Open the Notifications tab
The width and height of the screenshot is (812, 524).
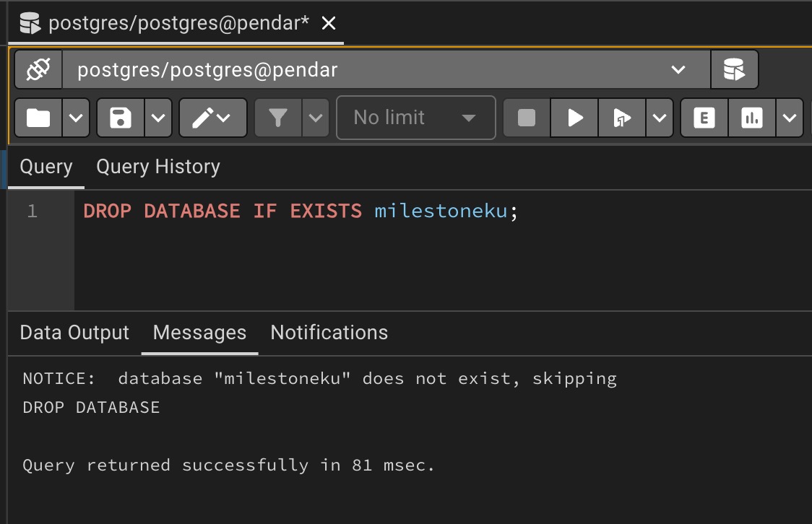[329, 333]
